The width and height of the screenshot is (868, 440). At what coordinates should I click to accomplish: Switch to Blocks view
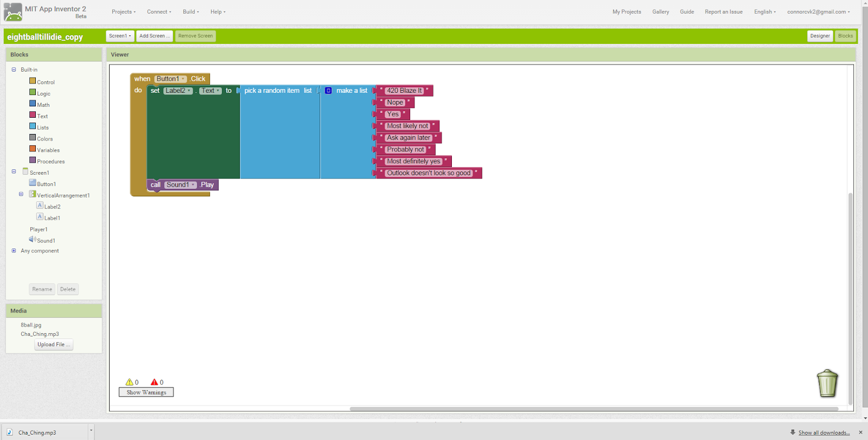tap(845, 36)
